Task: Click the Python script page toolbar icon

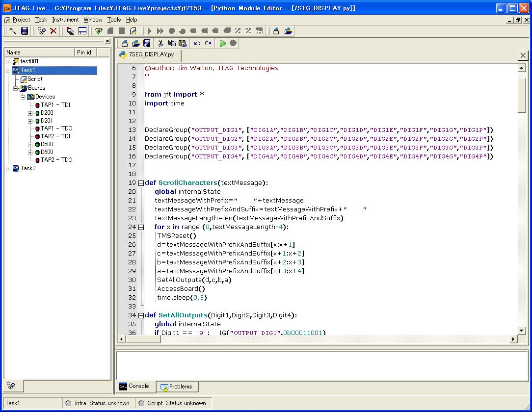Action: [133, 31]
